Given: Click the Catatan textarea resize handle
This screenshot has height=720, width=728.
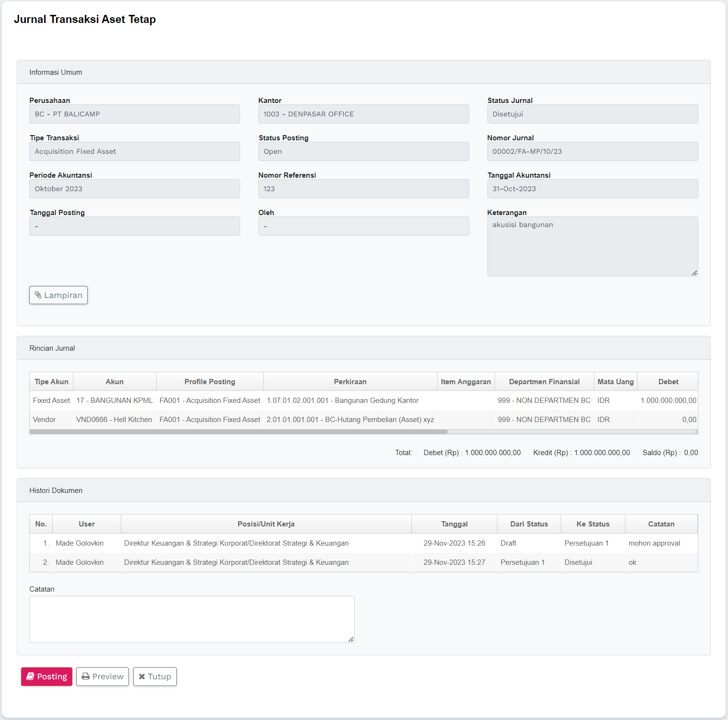Looking at the screenshot, I should [351, 640].
